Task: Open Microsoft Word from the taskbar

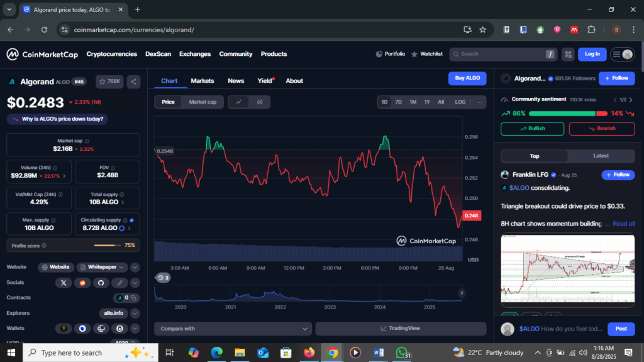Action: click(378, 353)
